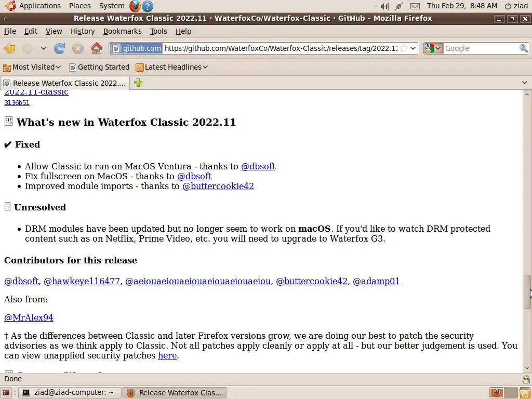The image size is (532, 399).
Task: Open commit link 3136b51
Action: (x=17, y=102)
